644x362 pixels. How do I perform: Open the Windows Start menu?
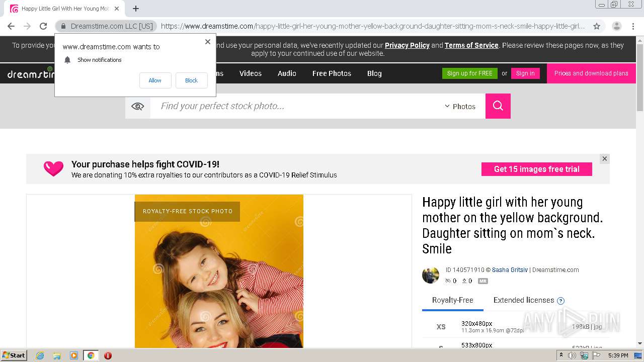14,355
